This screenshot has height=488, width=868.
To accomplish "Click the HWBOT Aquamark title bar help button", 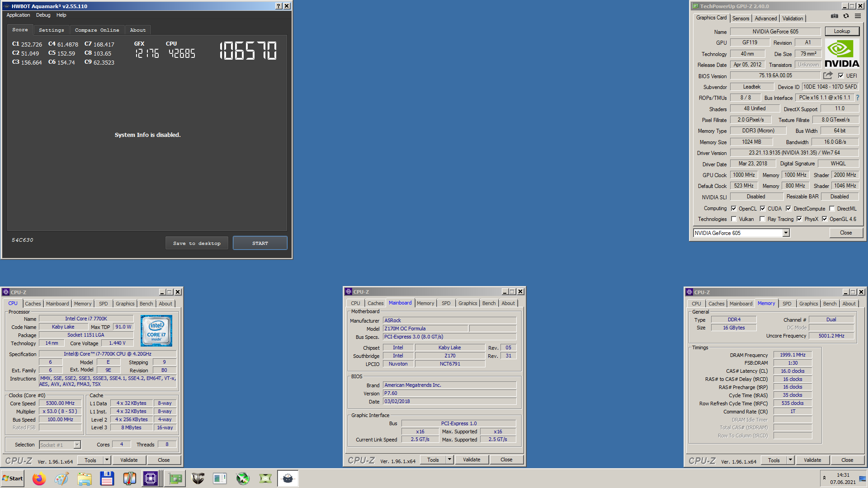I will click(x=279, y=6).
